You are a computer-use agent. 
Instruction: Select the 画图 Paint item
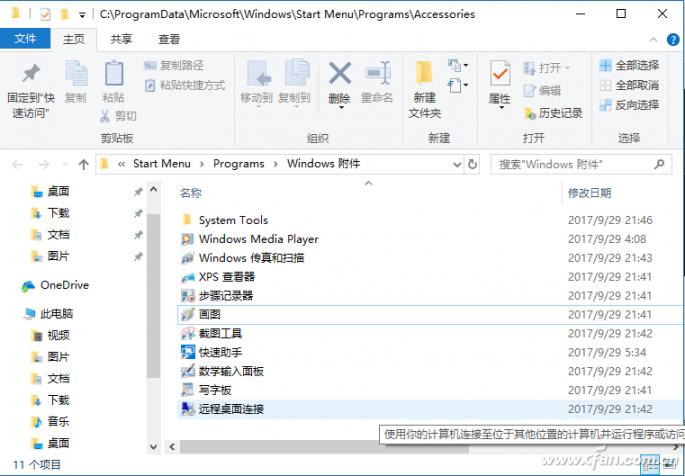pyautogui.click(x=430, y=314)
